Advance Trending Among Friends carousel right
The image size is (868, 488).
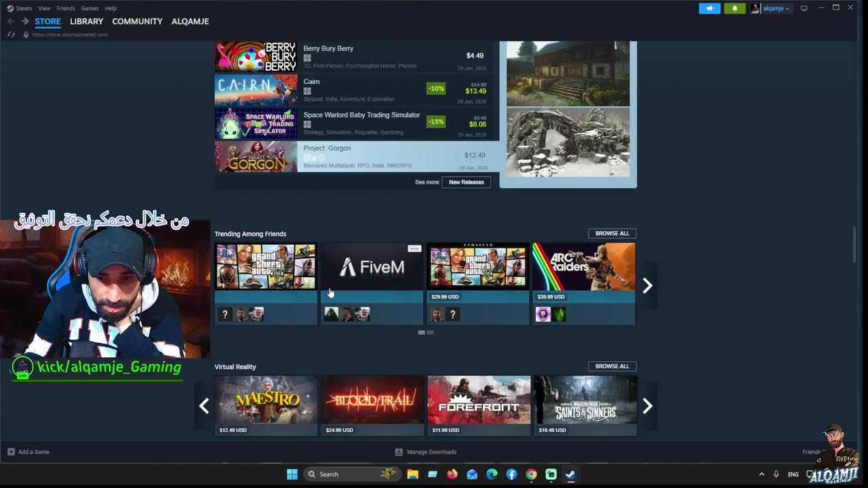[648, 285]
